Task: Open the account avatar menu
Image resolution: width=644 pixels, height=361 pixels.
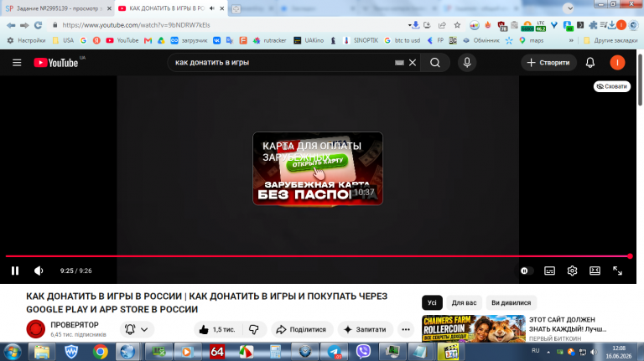Action: tap(617, 63)
